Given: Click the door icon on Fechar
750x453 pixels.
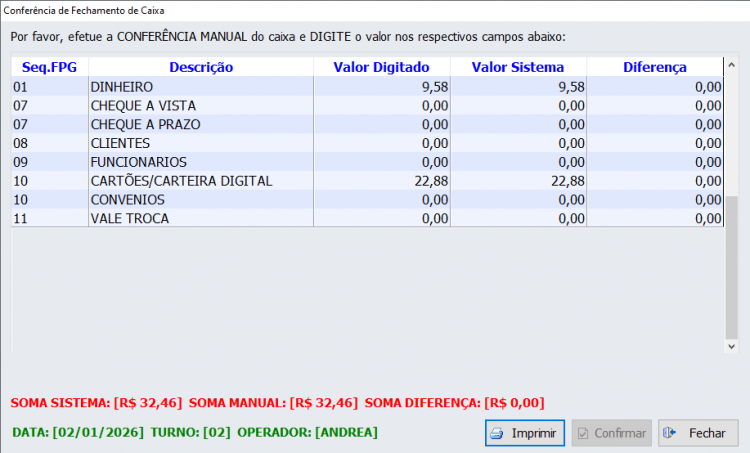Looking at the screenshot, I should coord(671,433).
